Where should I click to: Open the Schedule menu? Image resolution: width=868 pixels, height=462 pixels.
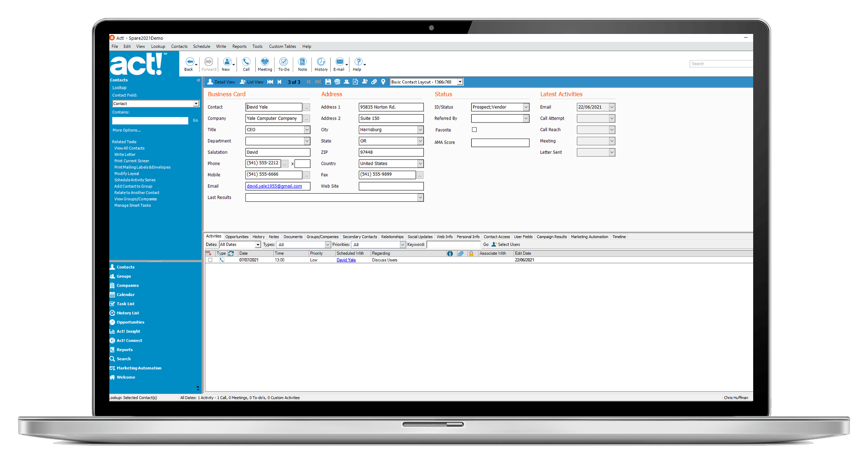pos(202,46)
